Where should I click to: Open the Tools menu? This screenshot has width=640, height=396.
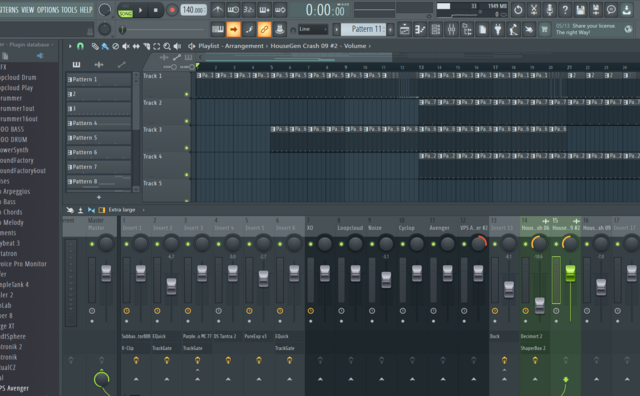[69, 10]
